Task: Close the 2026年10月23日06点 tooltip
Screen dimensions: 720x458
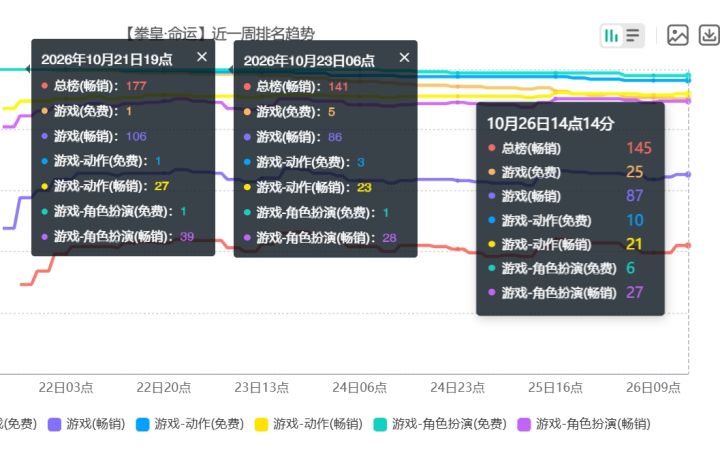Action: tap(404, 57)
